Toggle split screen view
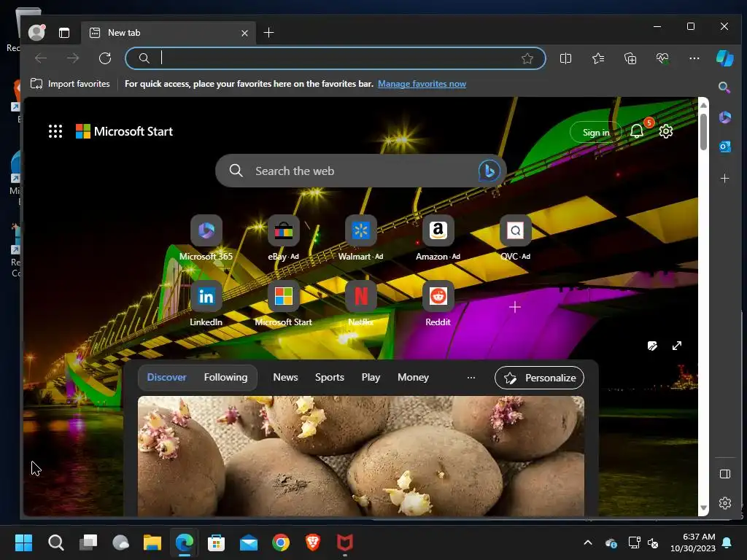 pos(565,58)
